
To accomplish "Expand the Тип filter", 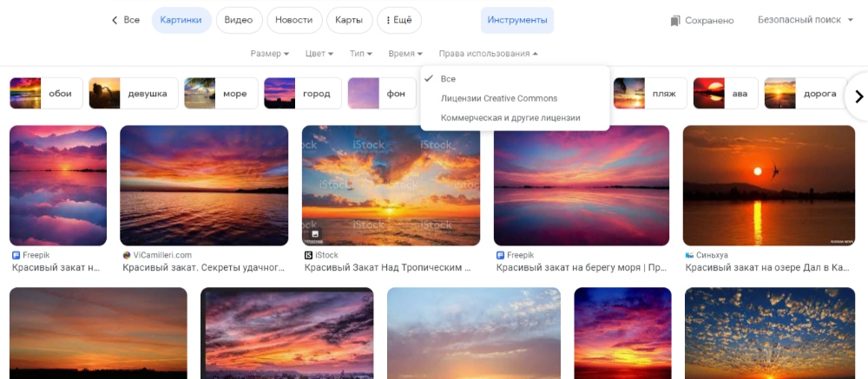I will (x=361, y=54).
